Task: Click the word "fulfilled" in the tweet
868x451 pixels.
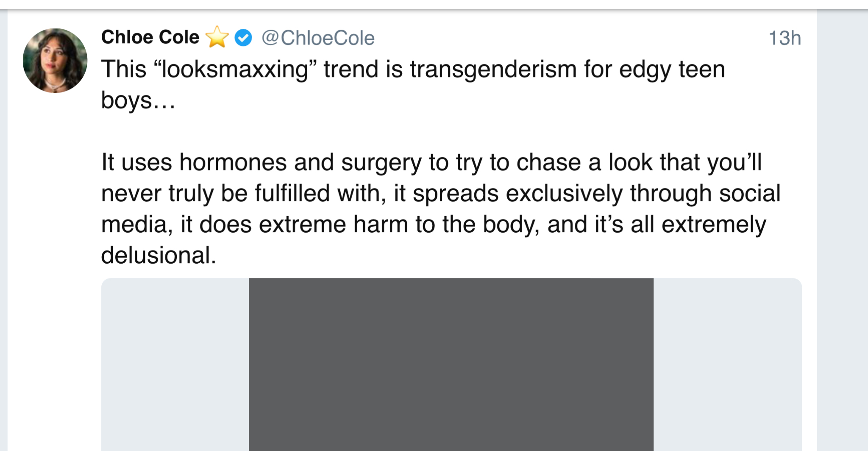Action: click(292, 194)
